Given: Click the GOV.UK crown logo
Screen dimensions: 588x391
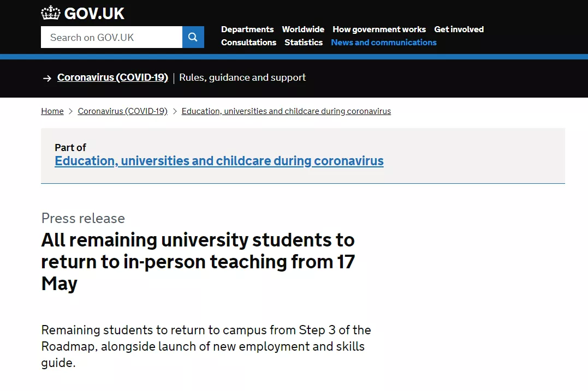Looking at the screenshot, I should (51, 13).
